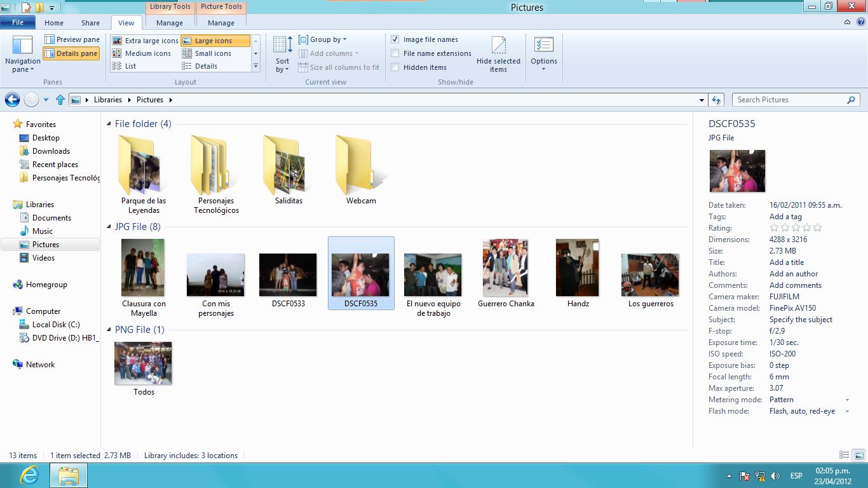Select Extra large icons layout
This screenshot has width=868, height=488.
pos(145,41)
